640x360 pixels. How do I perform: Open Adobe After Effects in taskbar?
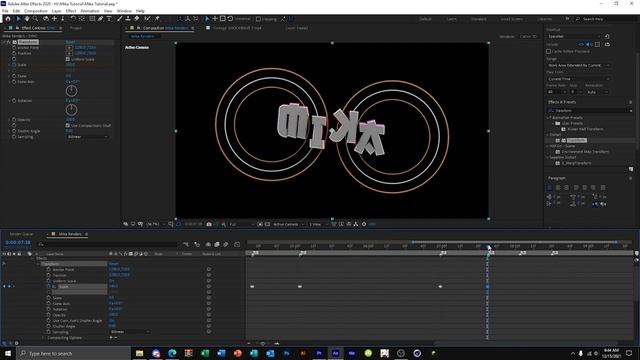coord(335,353)
